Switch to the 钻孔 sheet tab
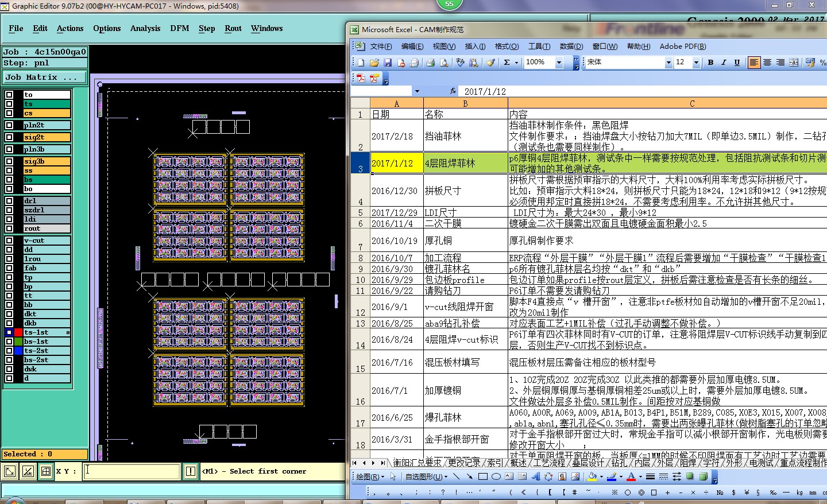The height and width of the screenshot is (504, 827). [620, 463]
